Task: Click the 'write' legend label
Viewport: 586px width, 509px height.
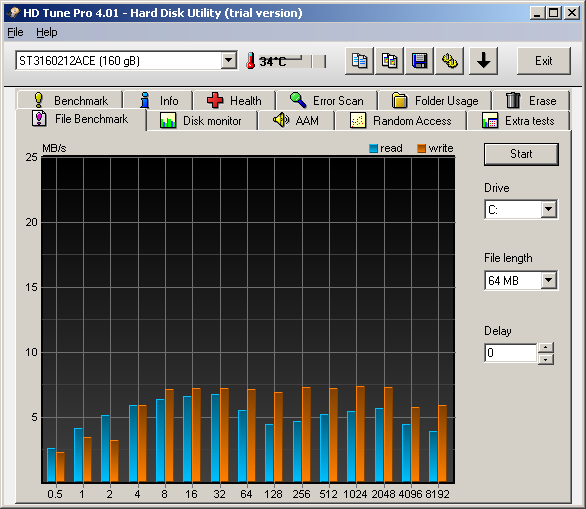Action: click(x=441, y=148)
